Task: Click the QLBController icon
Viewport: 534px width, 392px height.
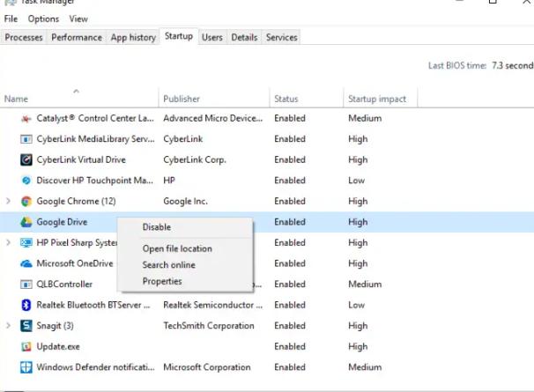Action: [26, 285]
